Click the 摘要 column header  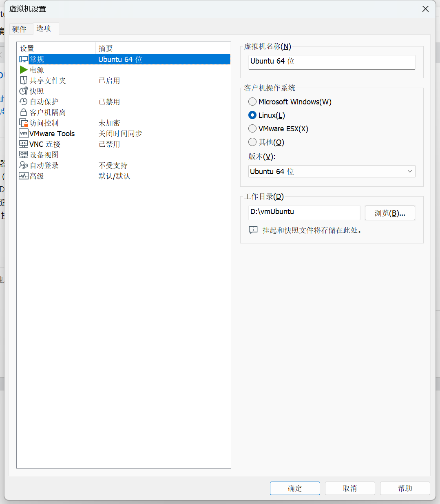click(x=163, y=49)
